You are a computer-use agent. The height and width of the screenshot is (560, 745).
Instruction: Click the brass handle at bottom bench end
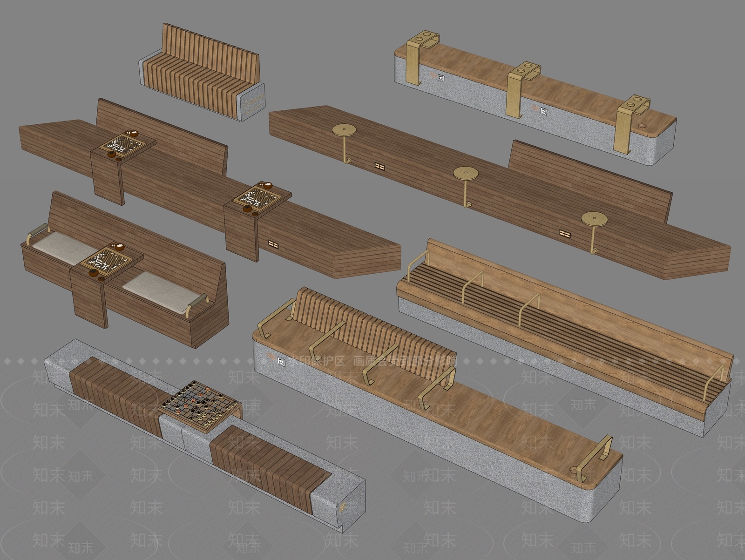coord(595,459)
